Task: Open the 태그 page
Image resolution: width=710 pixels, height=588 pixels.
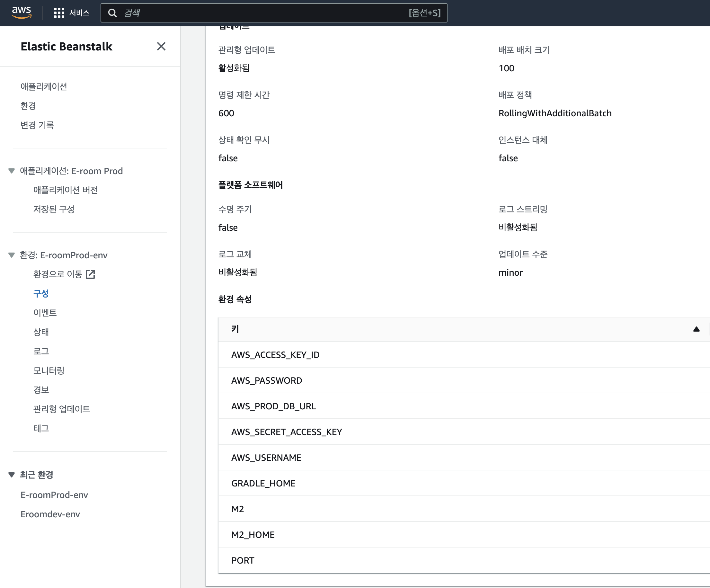Action: coord(41,428)
